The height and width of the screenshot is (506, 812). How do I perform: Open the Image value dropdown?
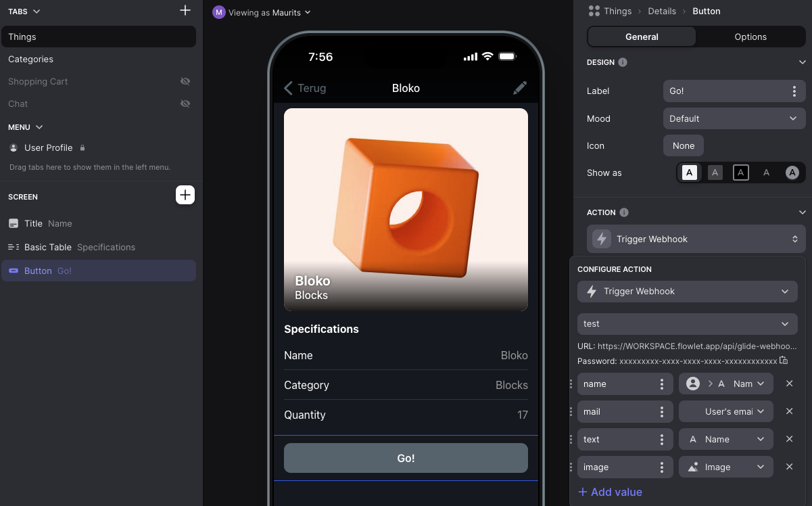click(726, 467)
